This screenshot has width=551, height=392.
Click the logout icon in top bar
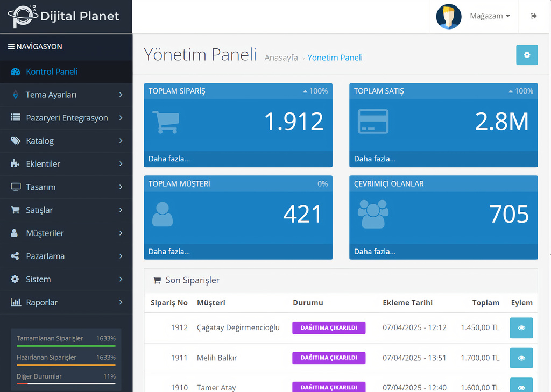534,16
